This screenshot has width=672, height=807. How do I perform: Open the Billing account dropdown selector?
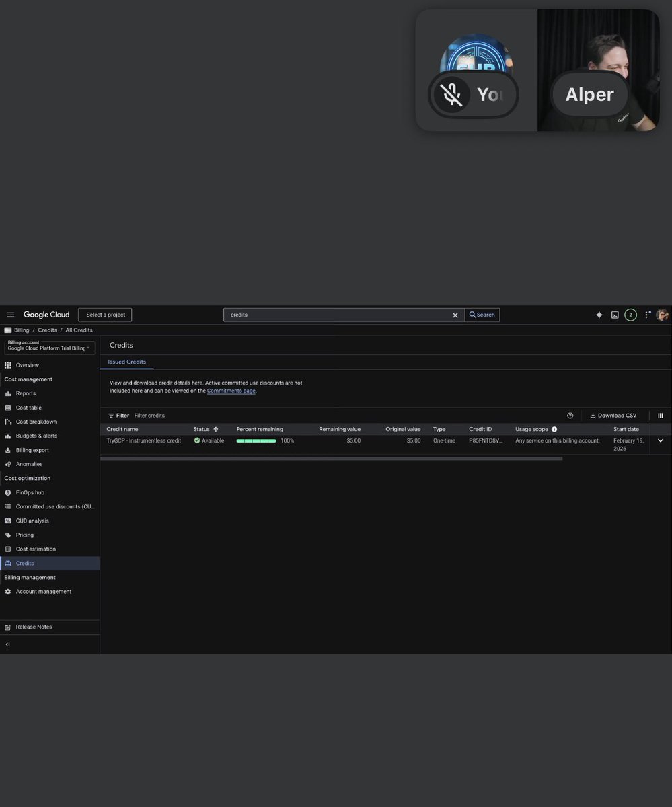pos(50,347)
